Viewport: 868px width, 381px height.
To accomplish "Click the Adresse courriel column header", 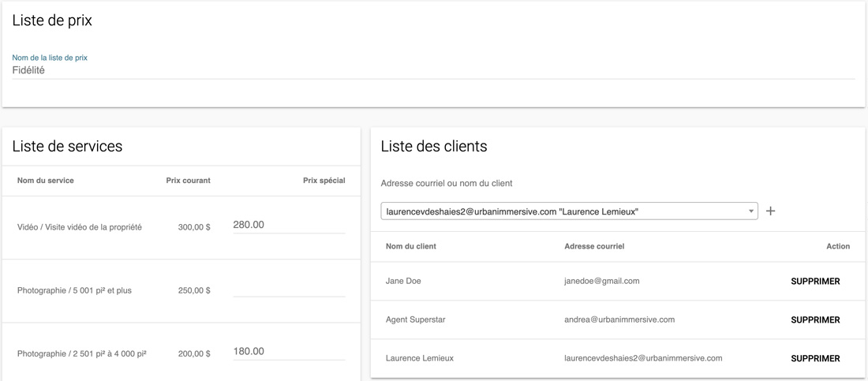I will click(594, 246).
